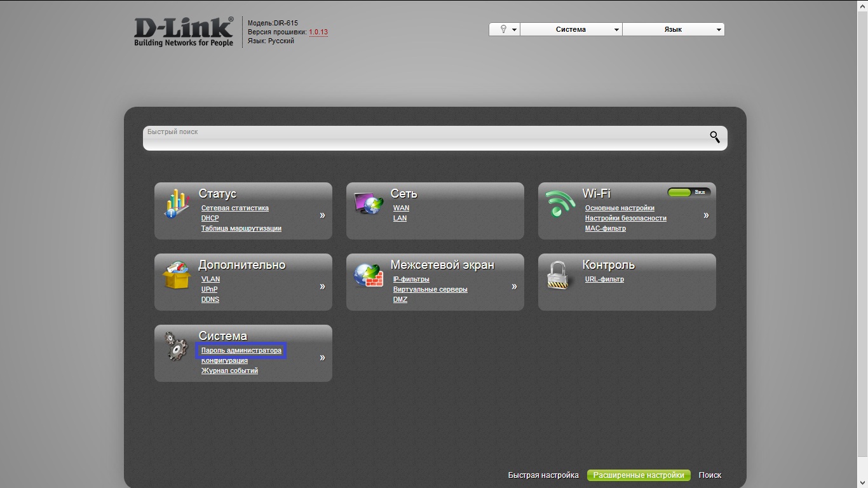Expand the Wi-Fi section arrow
Viewport: 868px width, 488px height.
point(706,215)
